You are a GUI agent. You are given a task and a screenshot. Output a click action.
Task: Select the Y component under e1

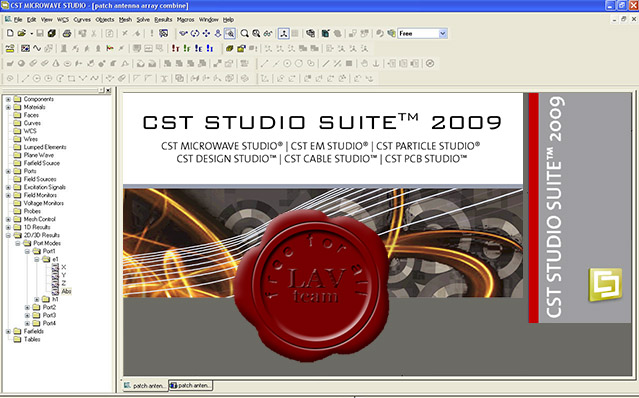[x=64, y=275]
